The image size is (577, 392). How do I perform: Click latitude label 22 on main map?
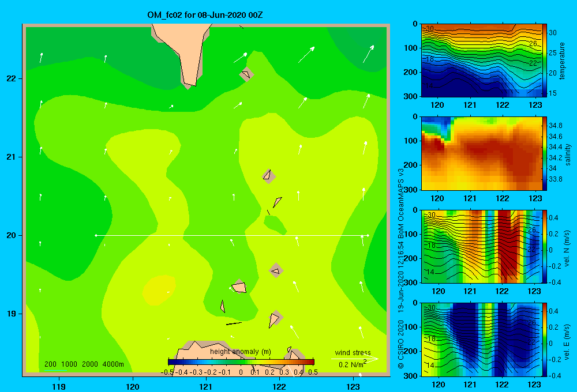click(11, 78)
